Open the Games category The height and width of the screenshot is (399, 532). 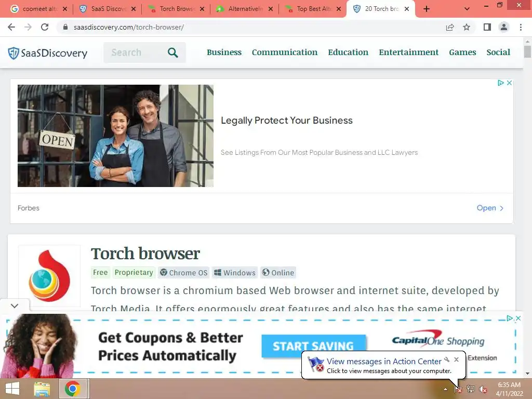[x=462, y=52]
